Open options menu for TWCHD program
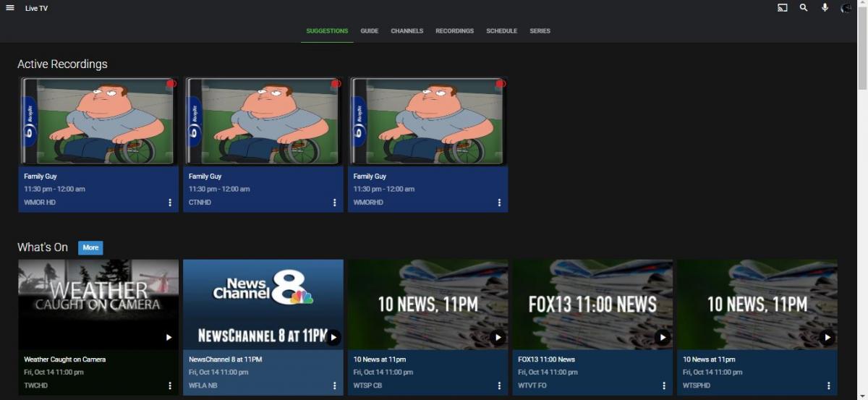The height and width of the screenshot is (400, 868). pos(170,386)
